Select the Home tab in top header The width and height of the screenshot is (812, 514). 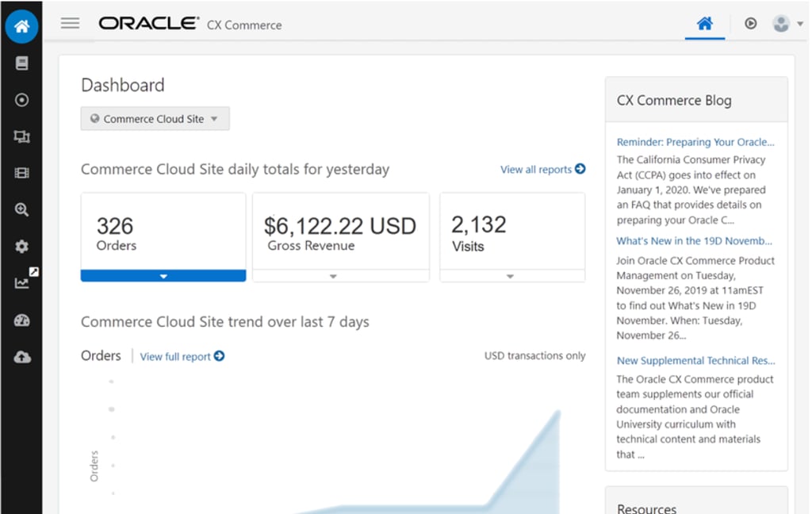[704, 24]
